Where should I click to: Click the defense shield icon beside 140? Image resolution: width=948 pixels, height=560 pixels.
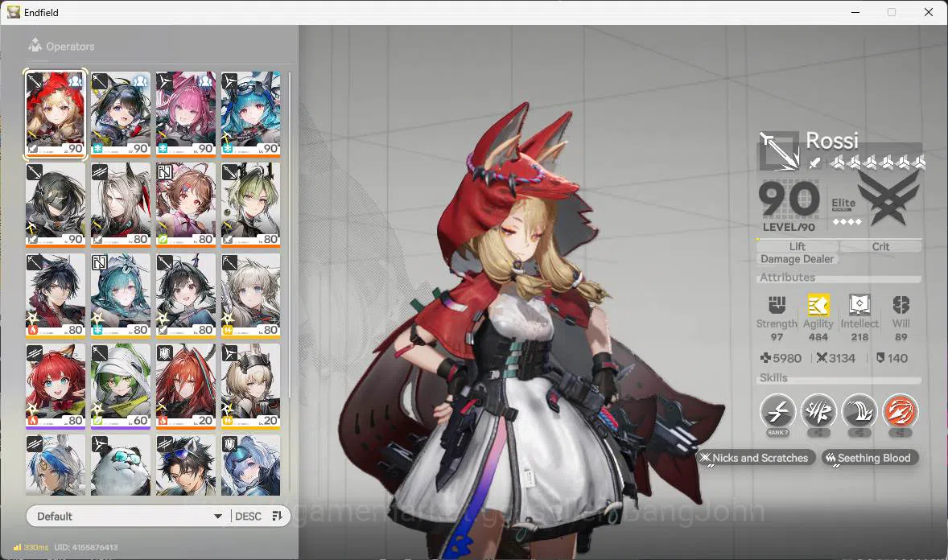click(880, 358)
